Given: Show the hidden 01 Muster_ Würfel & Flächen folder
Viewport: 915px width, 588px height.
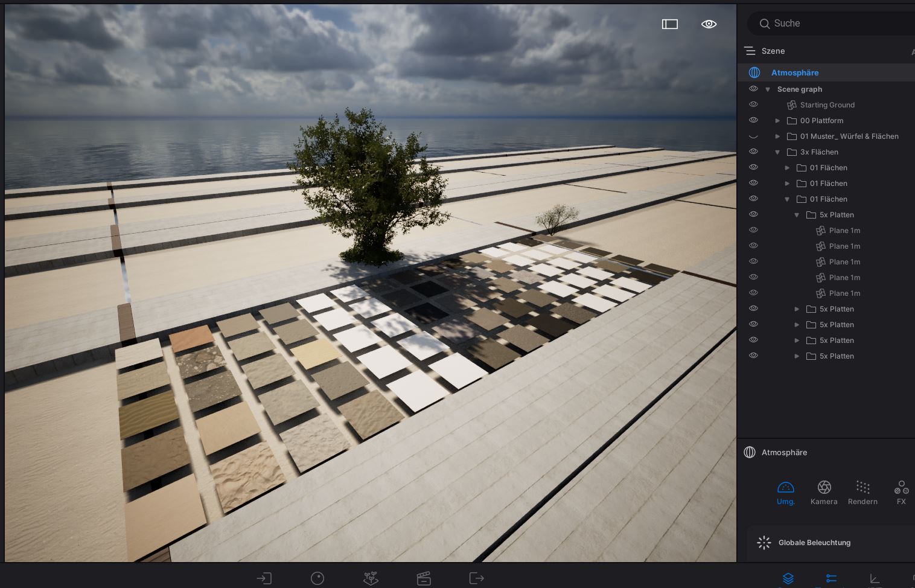Looking at the screenshot, I should coord(753,136).
